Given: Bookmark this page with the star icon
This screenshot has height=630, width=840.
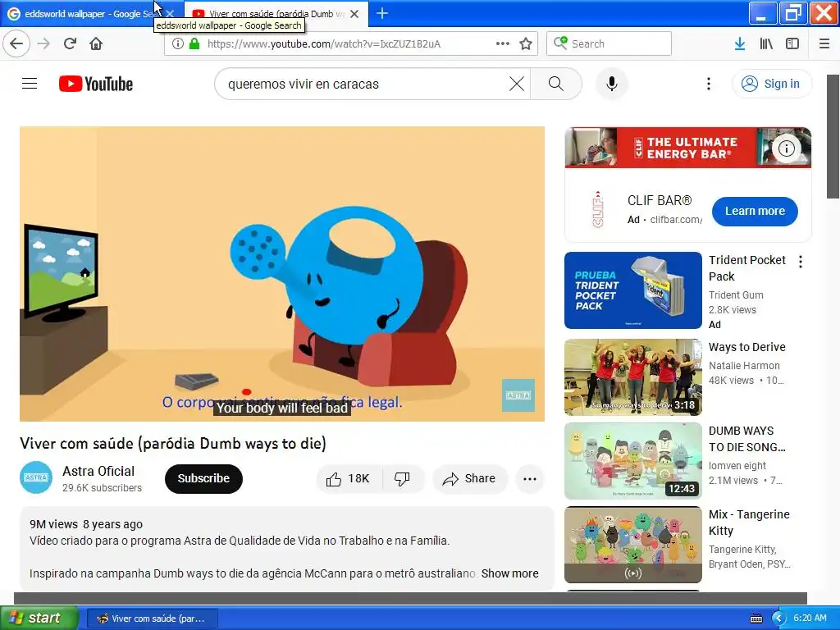Looking at the screenshot, I should 526,43.
